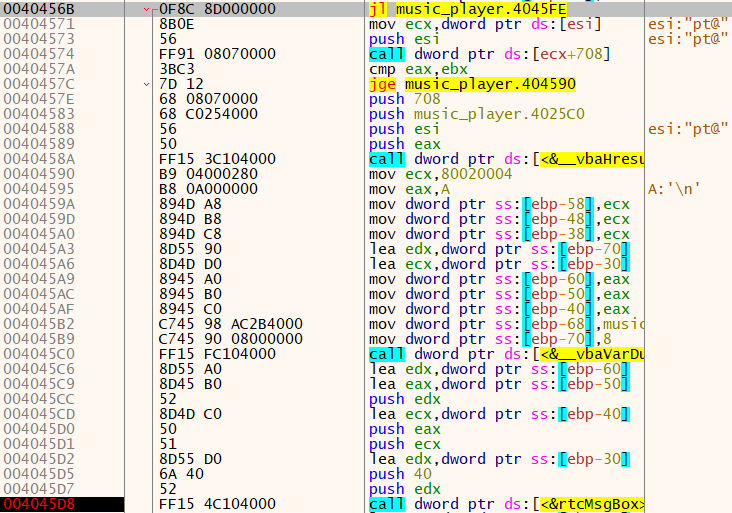
Task: Select mov ecx,dword ptr ds:[esi]
Action: [485, 24]
